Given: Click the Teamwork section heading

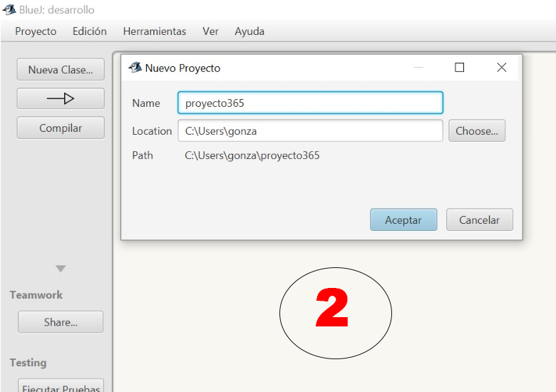Looking at the screenshot, I should (x=36, y=295).
